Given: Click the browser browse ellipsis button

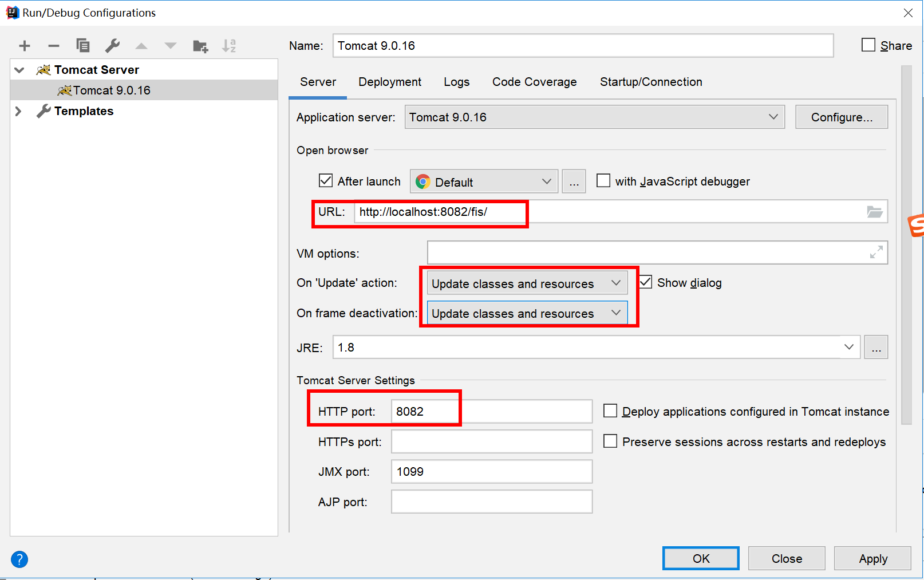Looking at the screenshot, I should [574, 182].
